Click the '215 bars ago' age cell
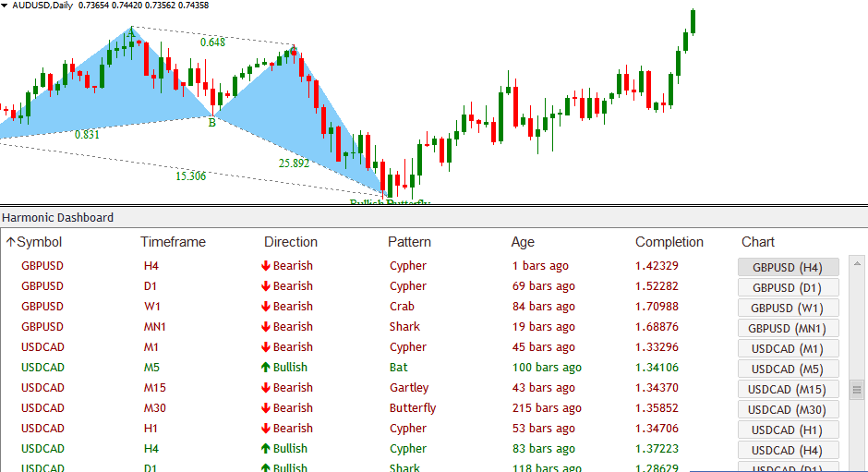The height and width of the screenshot is (472, 868). click(x=547, y=408)
